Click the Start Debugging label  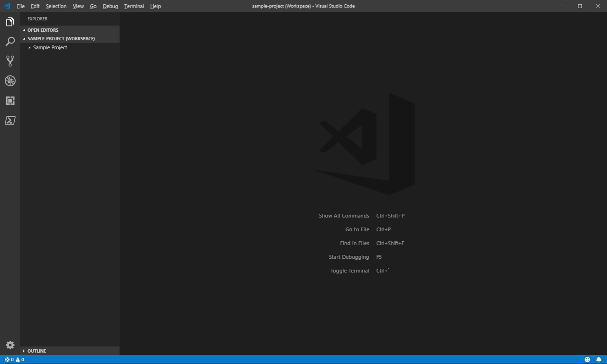(349, 257)
